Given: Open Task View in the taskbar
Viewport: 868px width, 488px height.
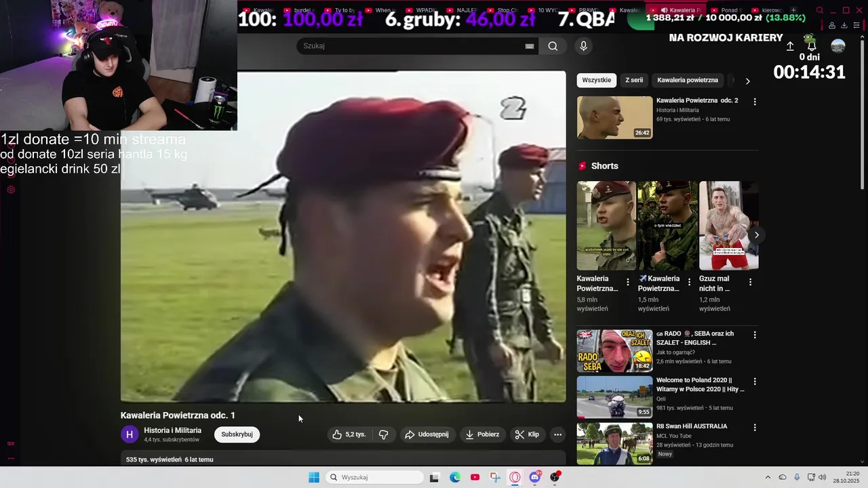Looking at the screenshot, I should click(434, 477).
